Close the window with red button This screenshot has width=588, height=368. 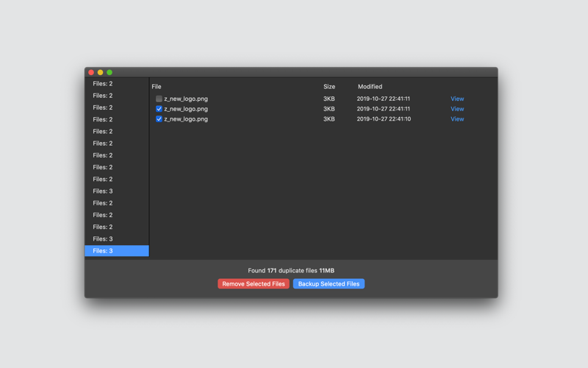tap(91, 72)
